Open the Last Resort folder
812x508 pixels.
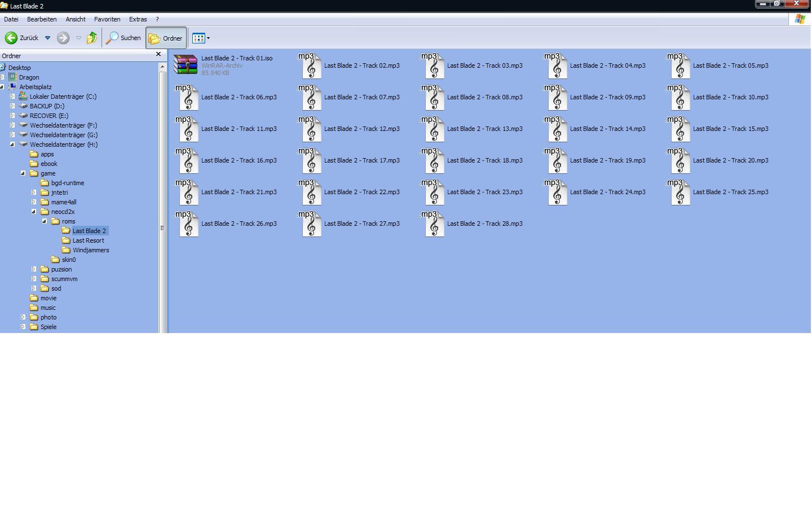click(88, 240)
